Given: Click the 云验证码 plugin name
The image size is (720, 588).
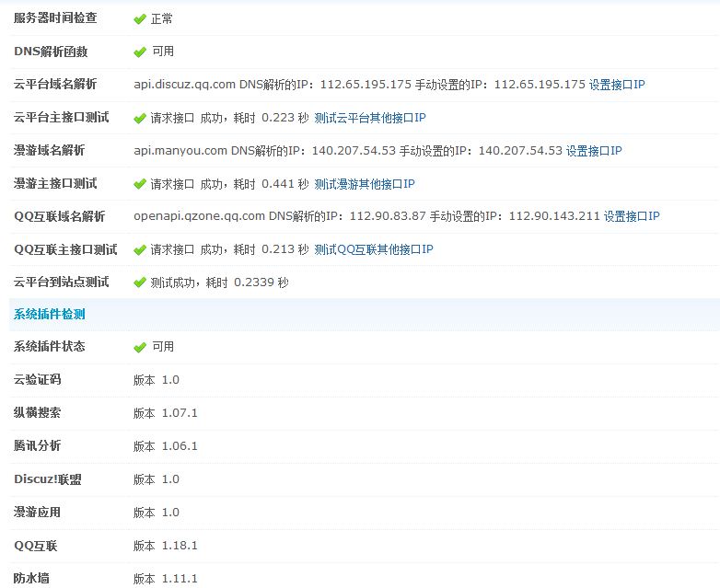Looking at the screenshot, I should [x=37, y=380].
